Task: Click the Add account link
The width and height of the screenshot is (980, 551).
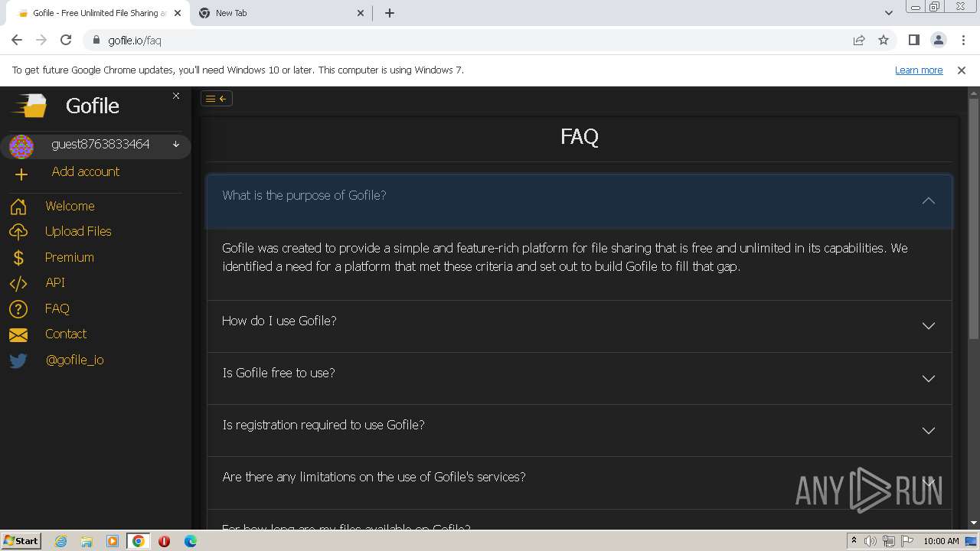Action: 86,171
